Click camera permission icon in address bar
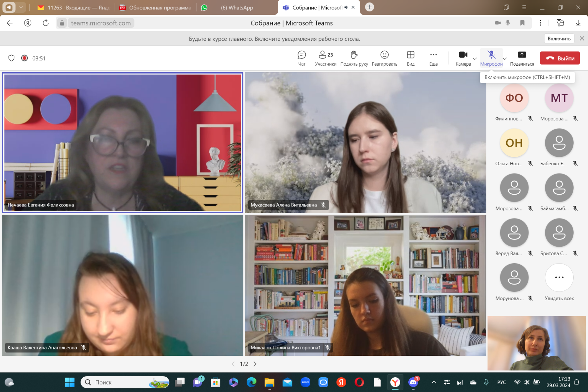 coord(498,23)
